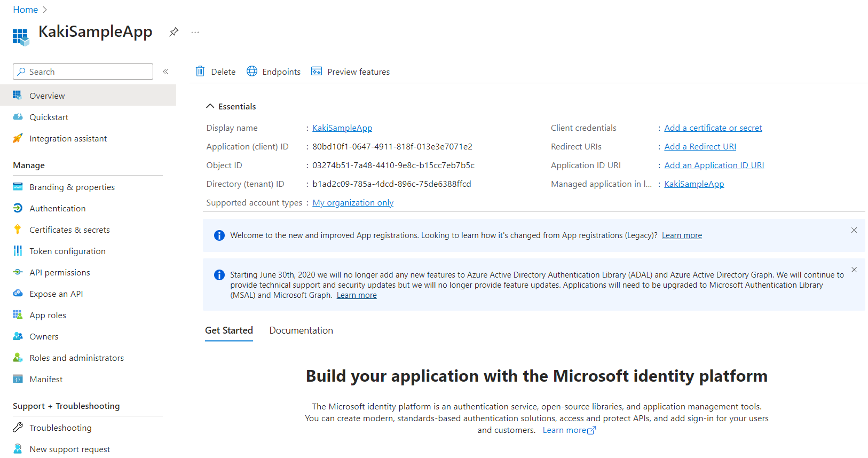Click the Integration assistant rocket icon
Screen dimensions: 868x458
tap(18, 138)
